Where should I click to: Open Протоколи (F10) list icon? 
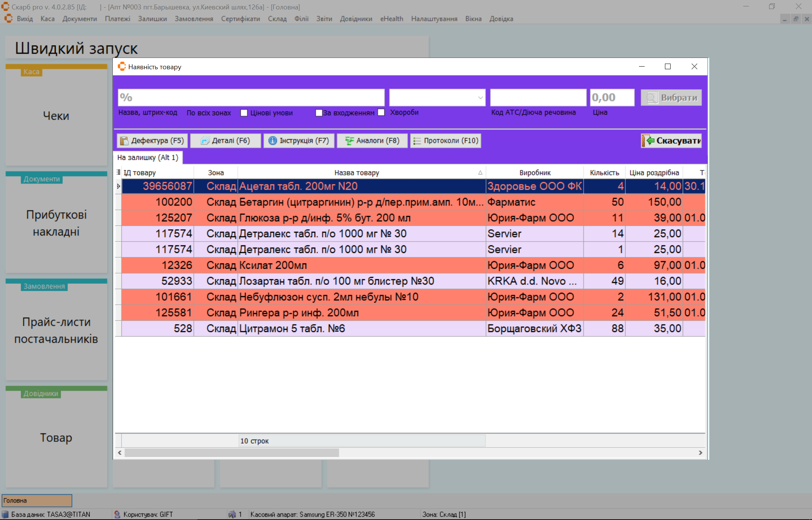417,140
